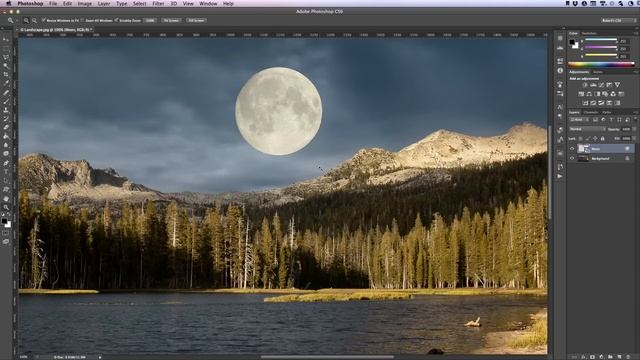Select the Zoom tool in the toolbox
This screenshot has width=640, height=360.
[6, 207]
